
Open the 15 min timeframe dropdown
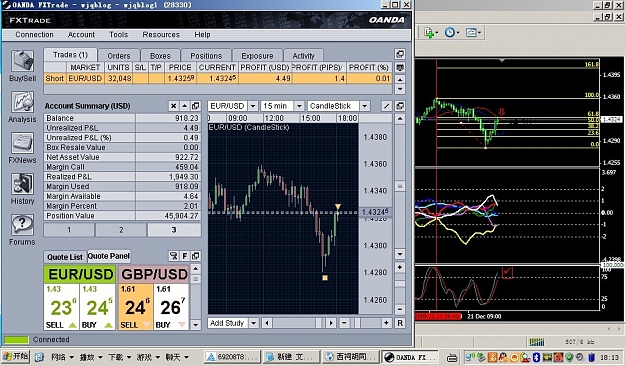pyautogui.click(x=299, y=106)
